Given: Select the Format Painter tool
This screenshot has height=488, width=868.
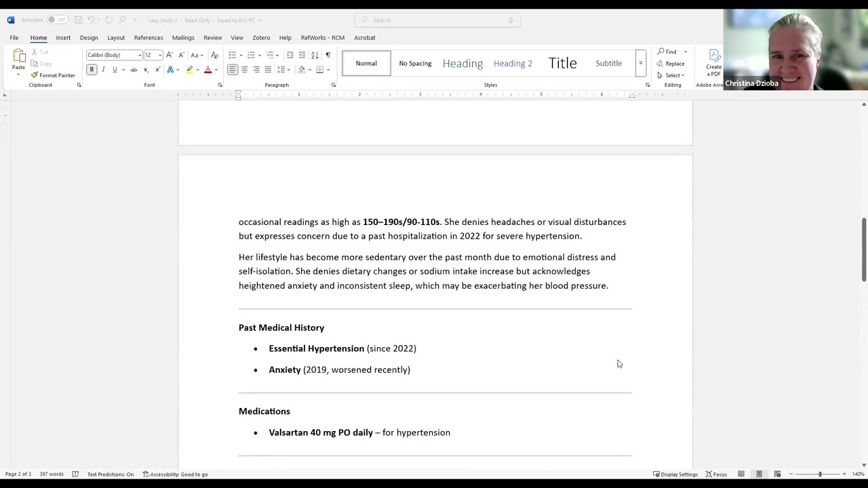Looking at the screenshot, I should (53, 75).
